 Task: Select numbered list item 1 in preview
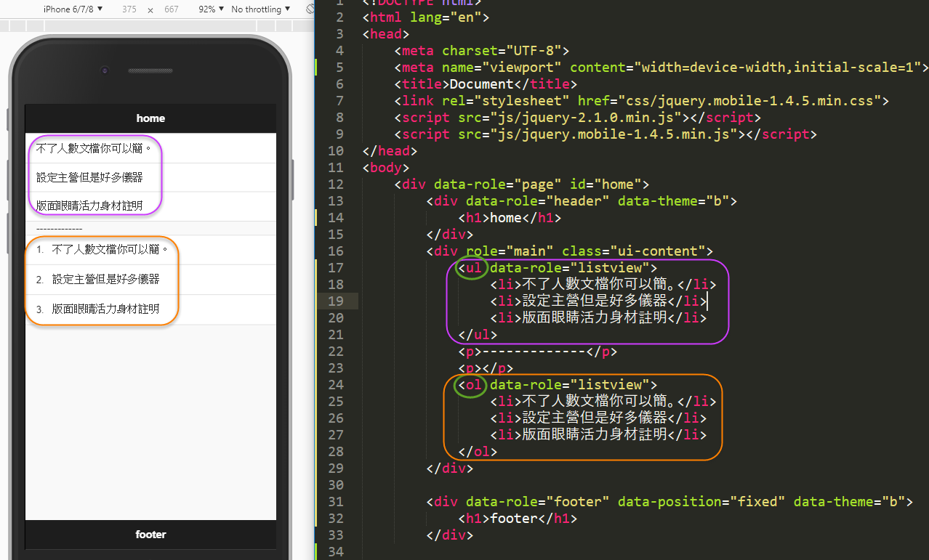(109, 250)
